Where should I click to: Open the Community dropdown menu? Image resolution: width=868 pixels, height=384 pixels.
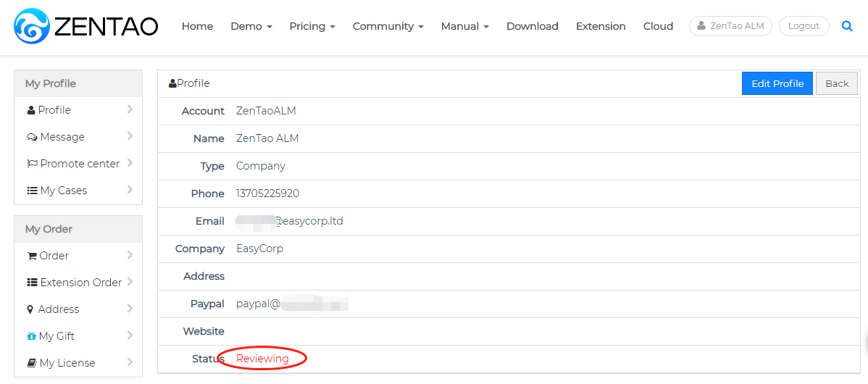388,26
